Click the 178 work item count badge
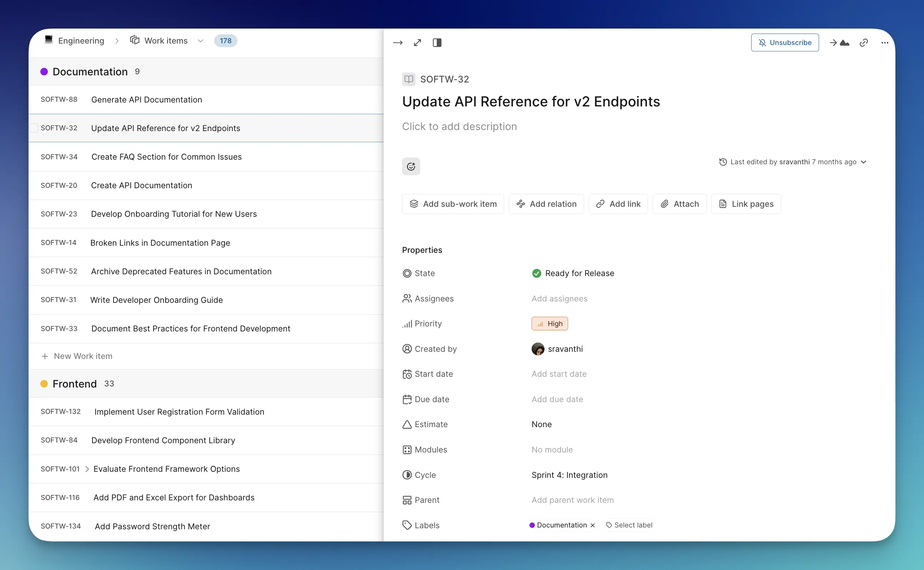Screen dimensions: 924x570 tap(225, 41)
